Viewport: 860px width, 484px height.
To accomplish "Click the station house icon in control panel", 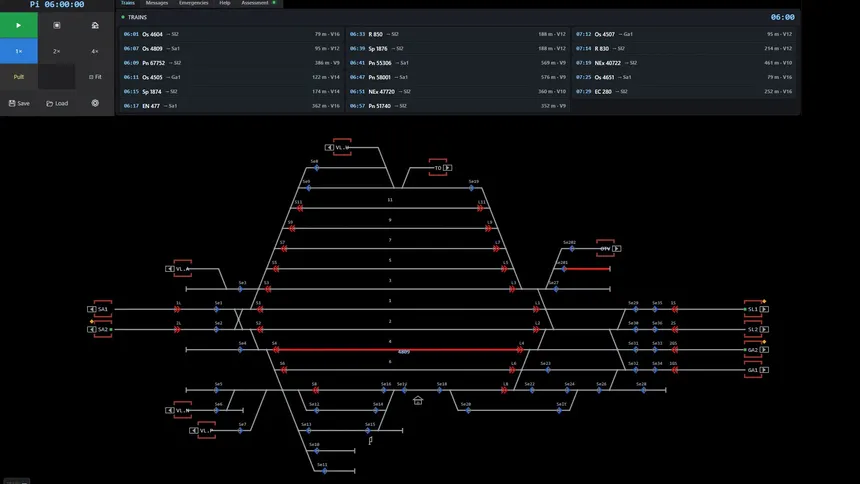I will point(95,25).
